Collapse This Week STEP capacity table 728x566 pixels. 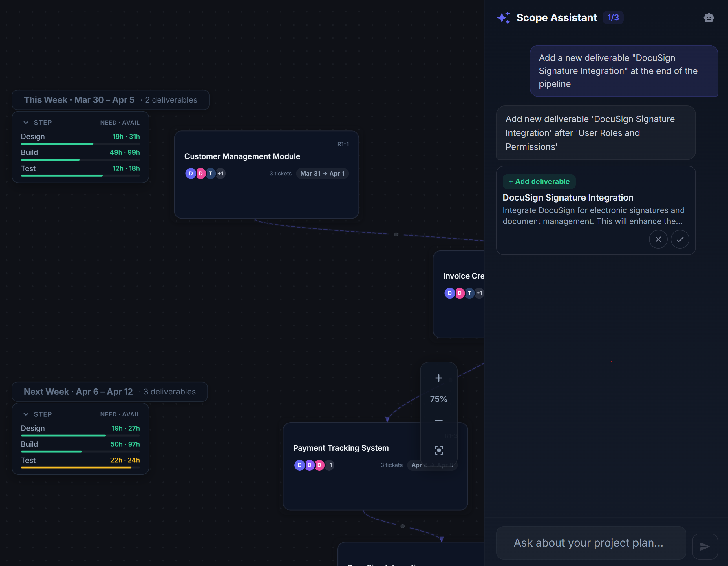(x=26, y=122)
